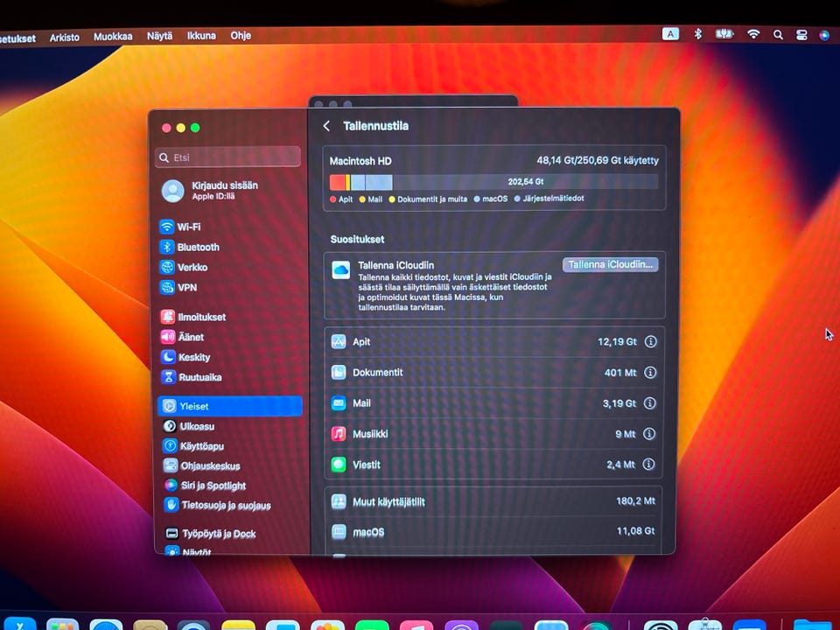Open the Muokkaa menu

[x=113, y=37]
